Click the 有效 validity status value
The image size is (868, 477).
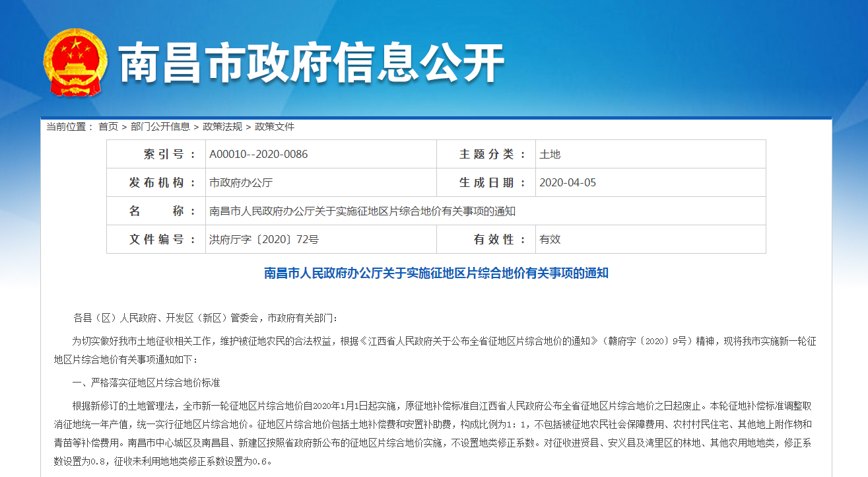550,239
